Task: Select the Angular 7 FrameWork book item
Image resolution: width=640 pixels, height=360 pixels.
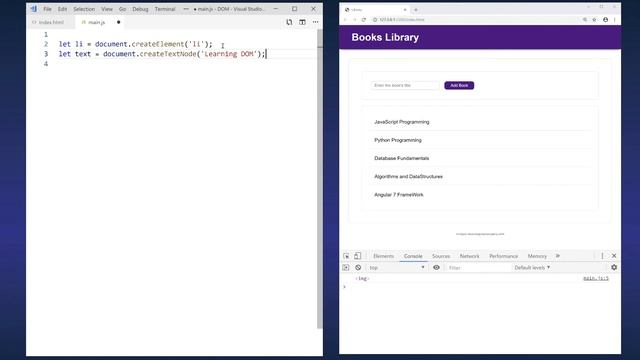Action: click(x=480, y=195)
